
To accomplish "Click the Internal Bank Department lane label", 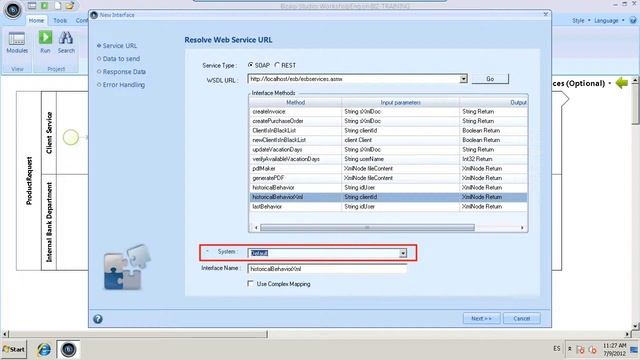I will tap(49, 222).
